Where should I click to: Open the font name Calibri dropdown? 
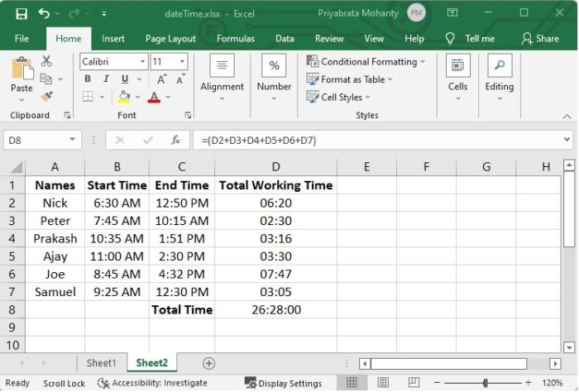point(143,62)
